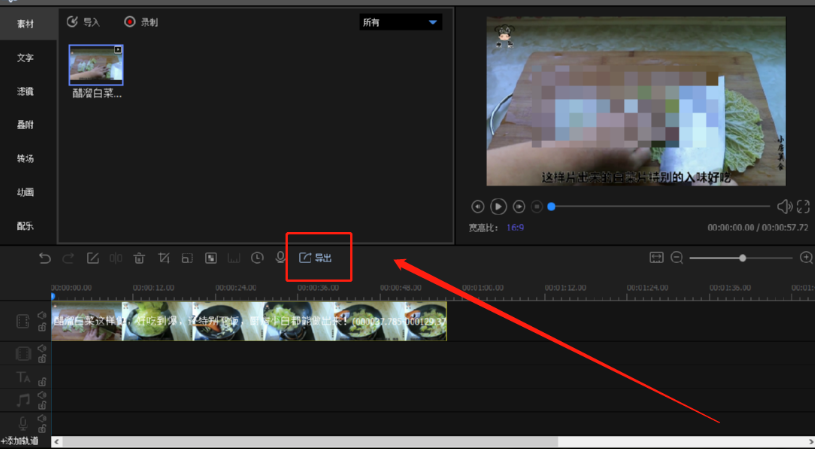The image size is (815, 449).
Task: Mute the second overlay video track
Action: point(42,348)
